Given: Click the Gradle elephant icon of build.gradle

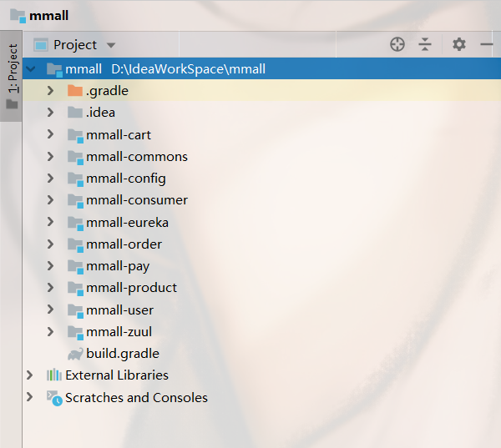Looking at the screenshot, I should tap(75, 354).
